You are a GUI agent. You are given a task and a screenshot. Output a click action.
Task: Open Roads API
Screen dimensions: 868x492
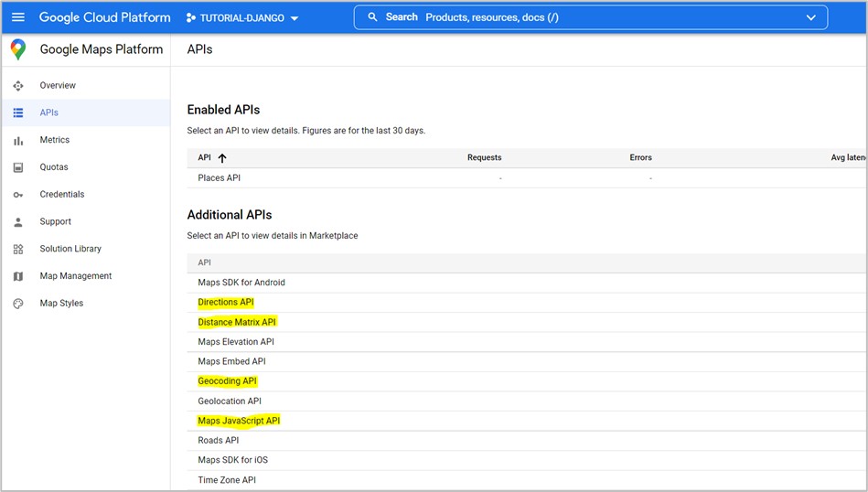point(219,441)
